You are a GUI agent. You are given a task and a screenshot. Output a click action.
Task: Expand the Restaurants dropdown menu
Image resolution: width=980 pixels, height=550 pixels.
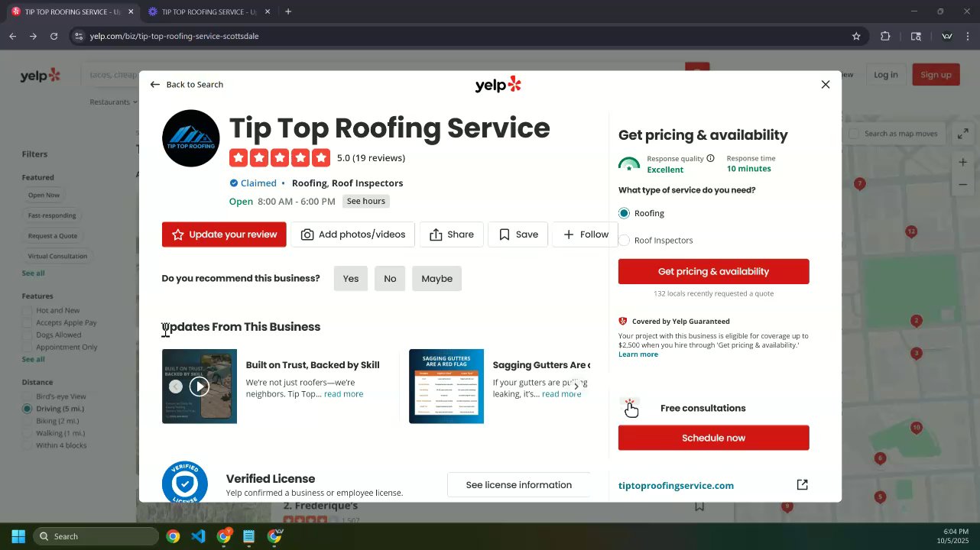114,102
